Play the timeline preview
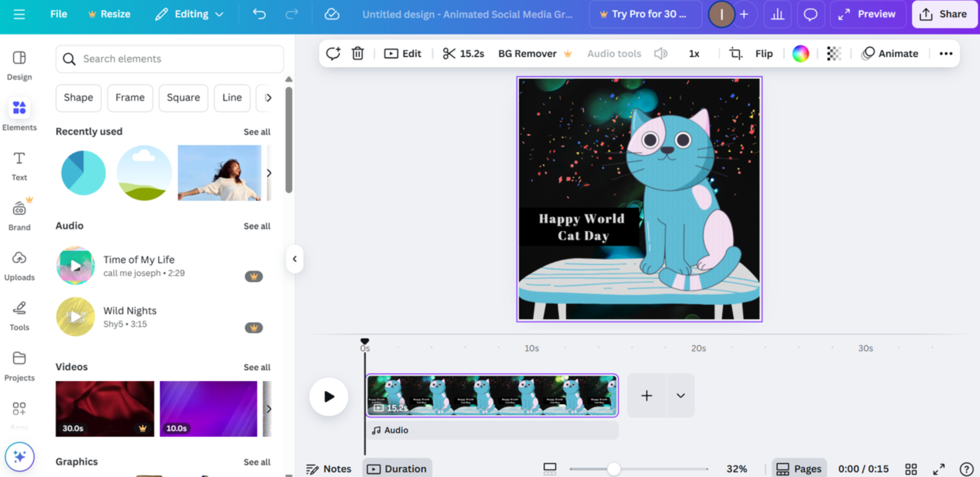Image resolution: width=980 pixels, height=477 pixels. [x=329, y=397]
